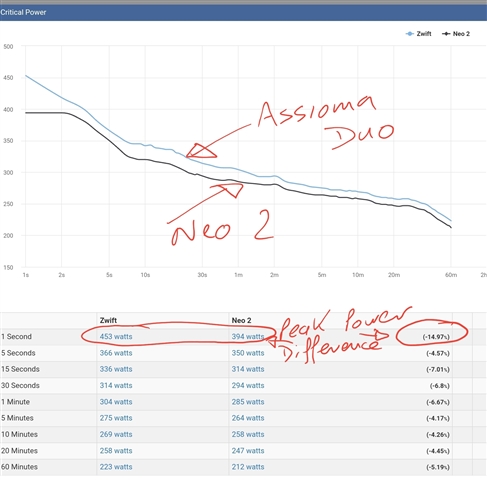Screen dimensions: 487x480
Task: Open Zwift 20 Minutes value 258 watts
Action: tap(116, 451)
